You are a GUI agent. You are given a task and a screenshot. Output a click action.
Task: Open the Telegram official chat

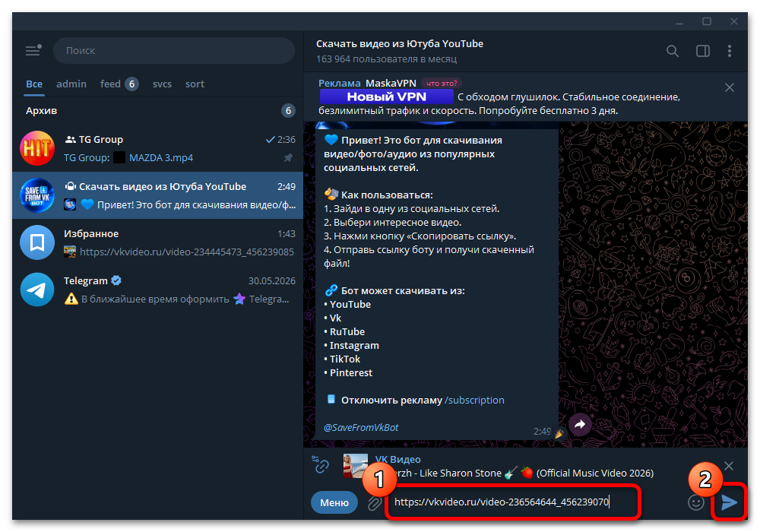[x=158, y=290]
